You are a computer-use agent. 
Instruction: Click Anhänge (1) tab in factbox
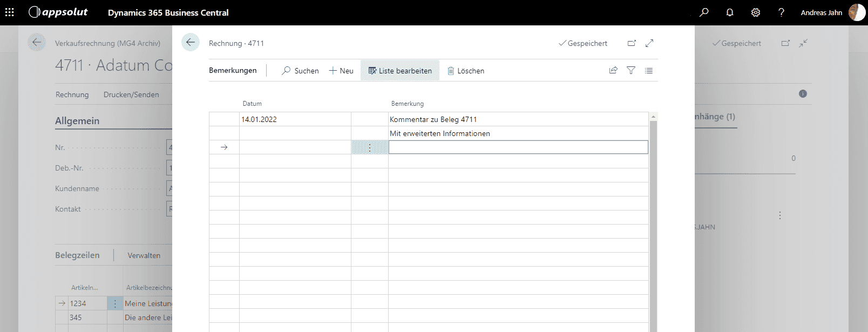click(715, 117)
